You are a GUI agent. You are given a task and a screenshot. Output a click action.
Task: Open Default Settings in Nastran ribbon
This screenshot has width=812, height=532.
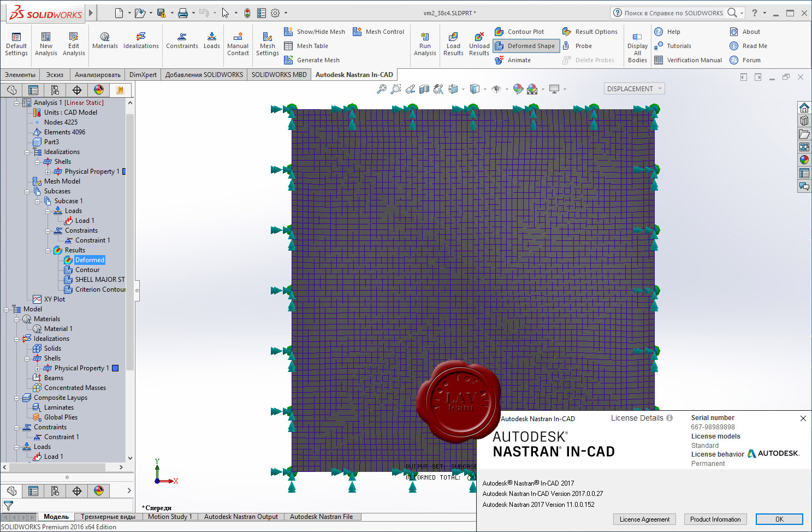pyautogui.click(x=16, y=44)
